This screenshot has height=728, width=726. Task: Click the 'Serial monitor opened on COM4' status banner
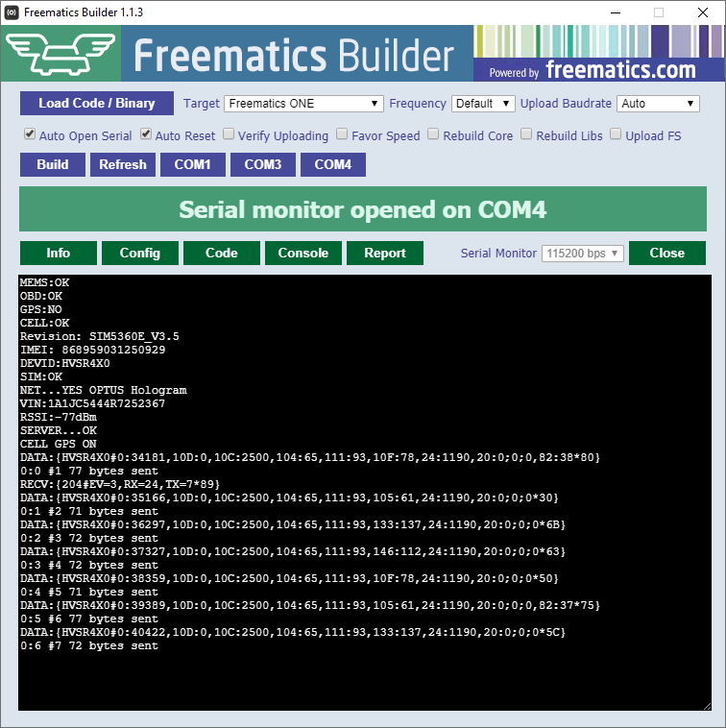tap(363, 209)
